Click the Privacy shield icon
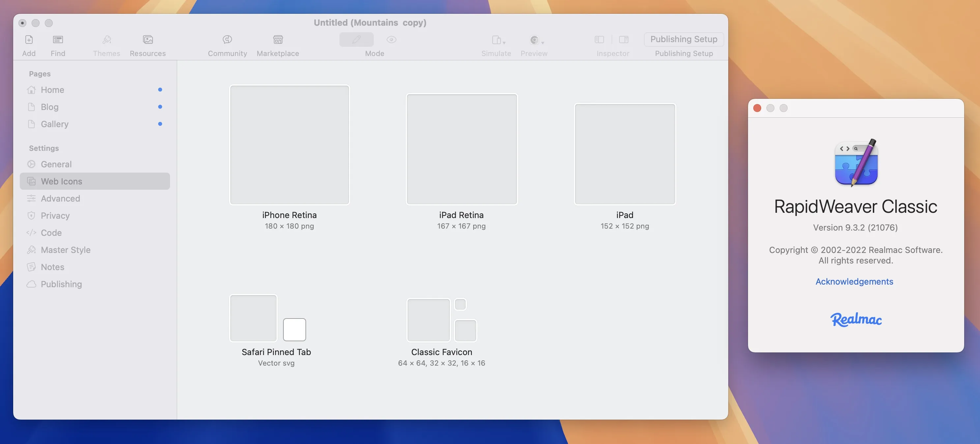 pos(31,215)
